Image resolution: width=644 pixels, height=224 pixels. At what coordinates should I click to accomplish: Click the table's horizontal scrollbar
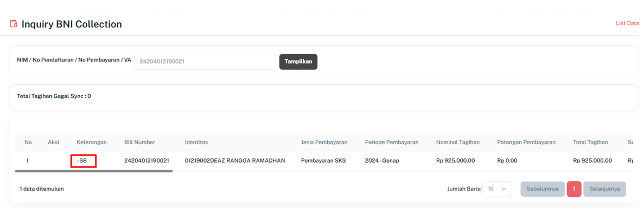[94, 171]
